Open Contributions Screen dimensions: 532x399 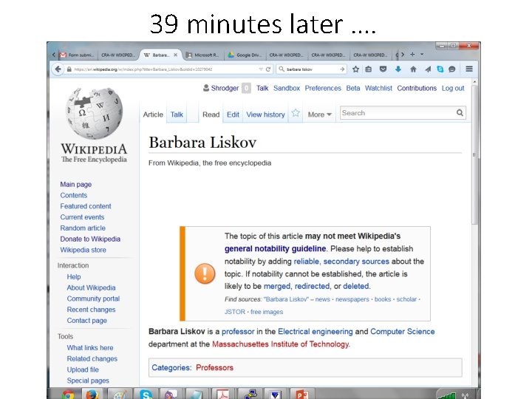click(417, 88)
